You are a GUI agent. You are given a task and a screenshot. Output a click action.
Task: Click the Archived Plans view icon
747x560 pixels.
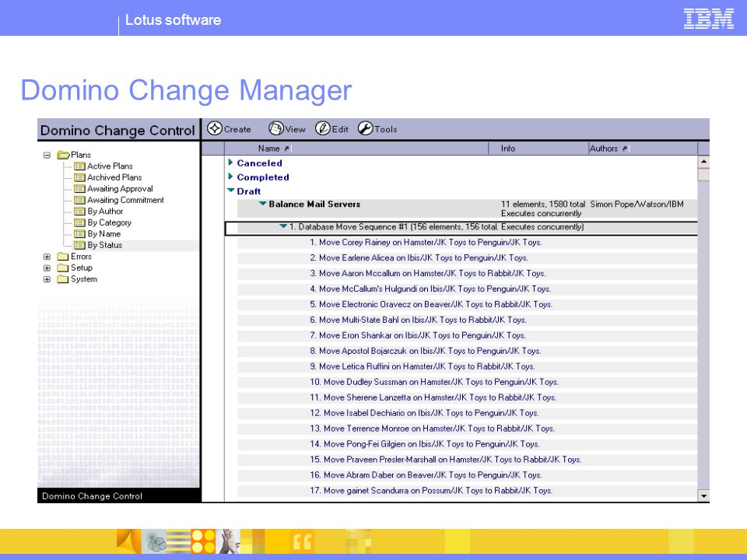point(79,177)
